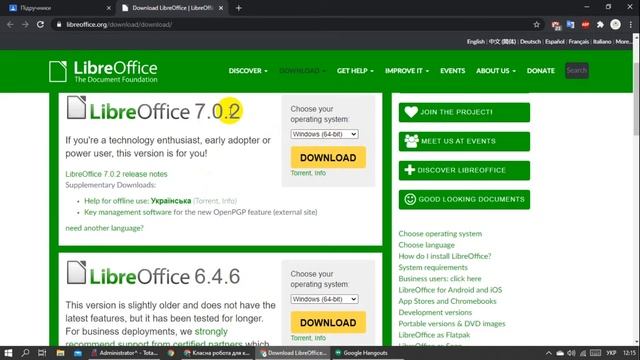Open the IMPROVE IT menu

coord(407,71)
